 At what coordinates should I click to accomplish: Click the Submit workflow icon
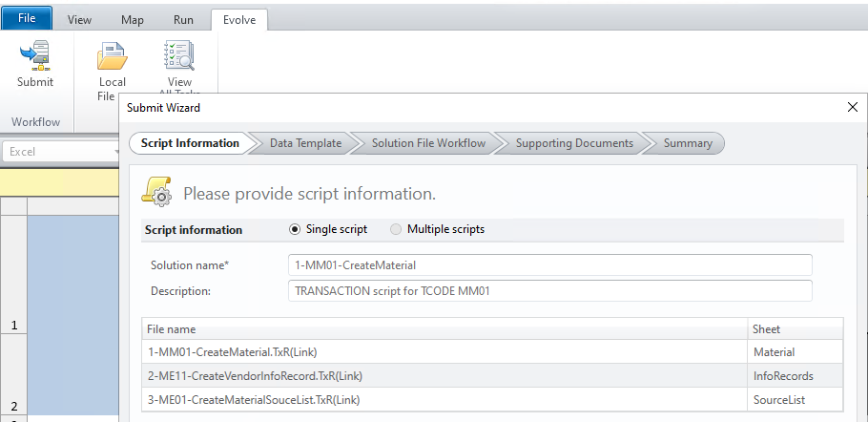click(x=35, y=57)
